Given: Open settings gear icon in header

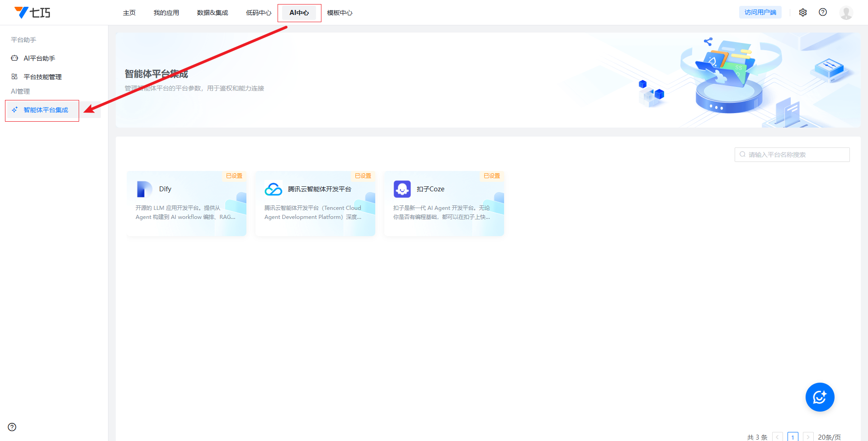Looking at the screenshot, I should [x=803, y=13].
